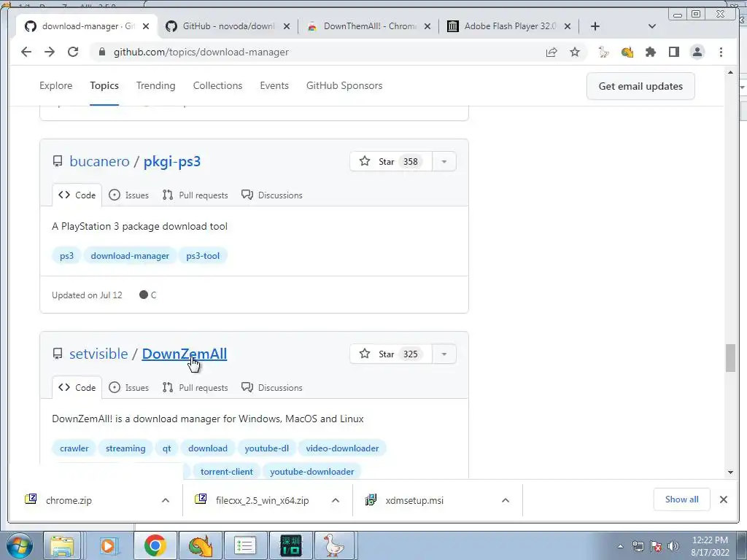Show all downloads
747x560 pixels.
point(682,499)
